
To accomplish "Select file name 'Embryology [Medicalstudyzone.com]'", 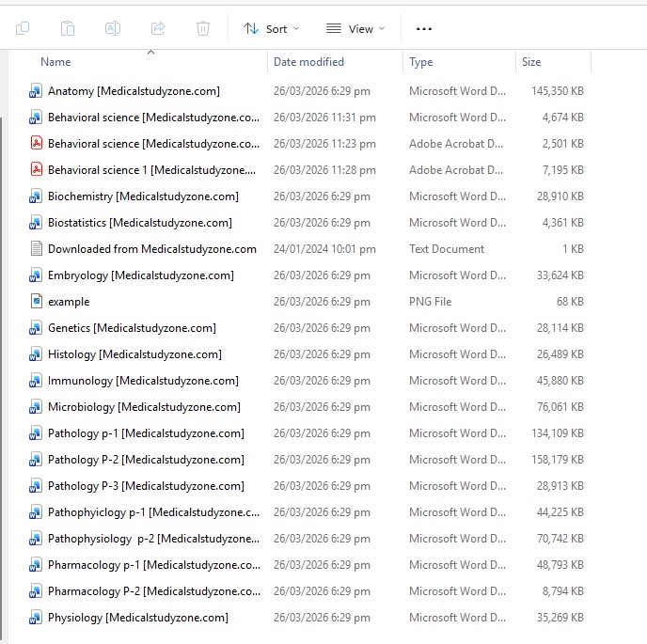I will coord(141,275).
